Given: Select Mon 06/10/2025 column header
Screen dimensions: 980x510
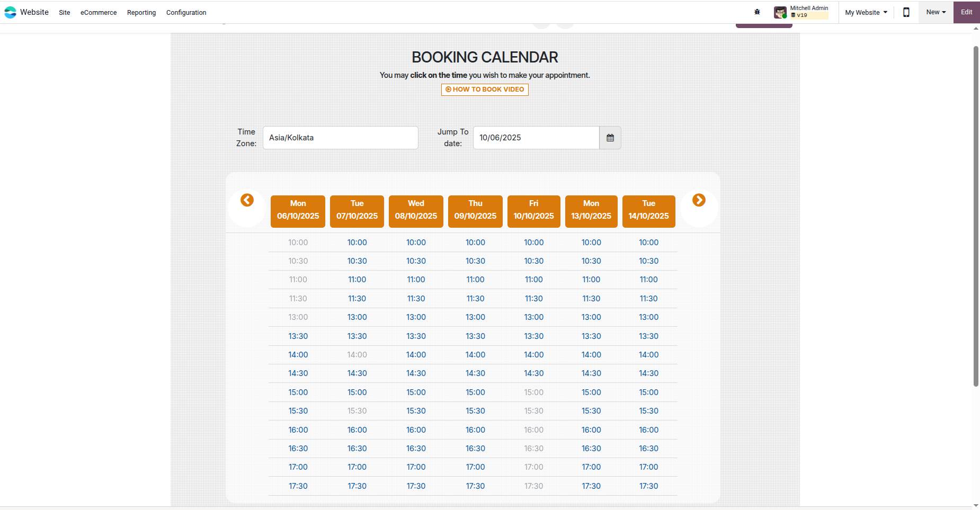Looking at the screenshot, I should (298, 211).
